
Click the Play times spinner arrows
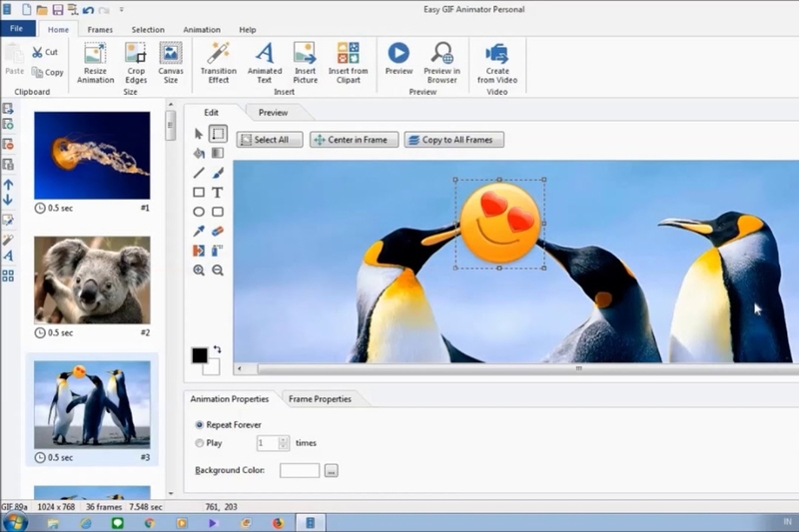[x=284, y=443]
